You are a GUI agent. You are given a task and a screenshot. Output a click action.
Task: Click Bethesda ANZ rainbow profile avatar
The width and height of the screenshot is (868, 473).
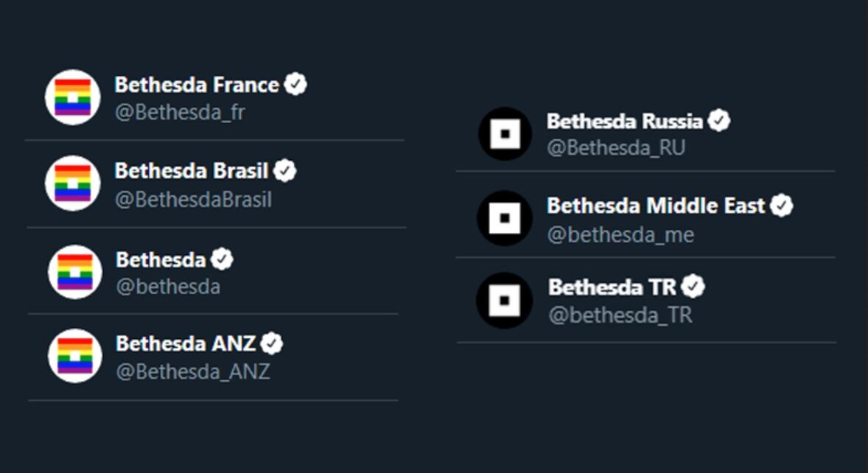[x=74, y=356]
